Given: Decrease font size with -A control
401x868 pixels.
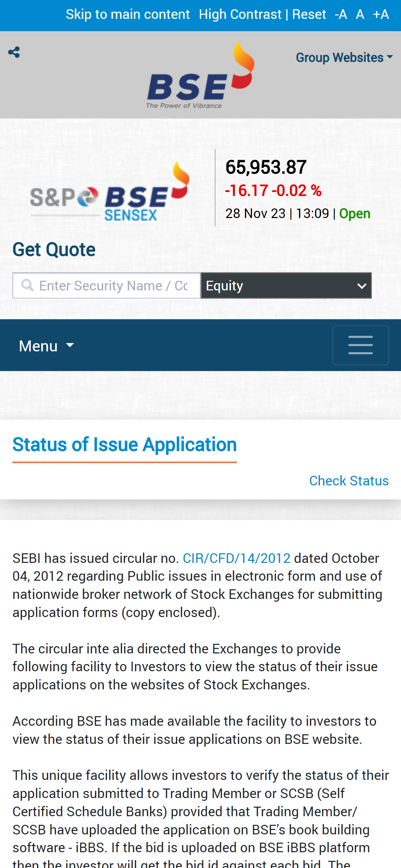Looking at the screenshot, I should 341,14.
